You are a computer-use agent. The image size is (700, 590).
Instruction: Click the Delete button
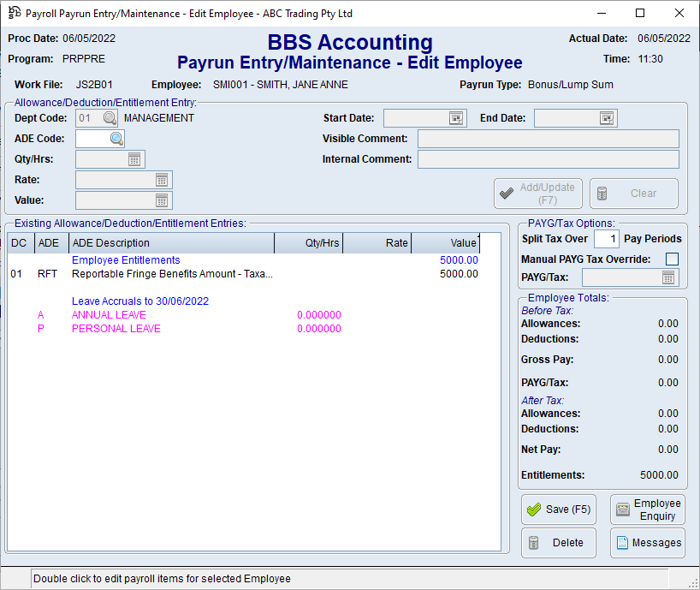coord(558,543)
